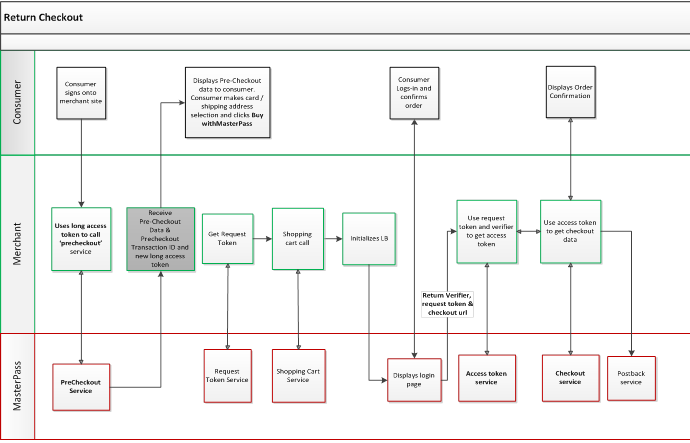Click 'Consumer signs onto merchant site' box

pos(81,93)
